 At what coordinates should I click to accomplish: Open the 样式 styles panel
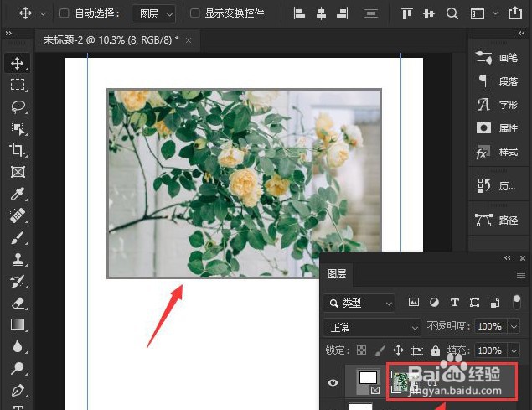497,152
